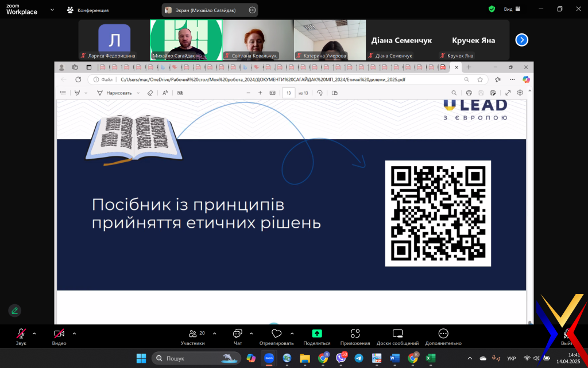Expand the arrow next to Участники

click(x=215, y=333)
